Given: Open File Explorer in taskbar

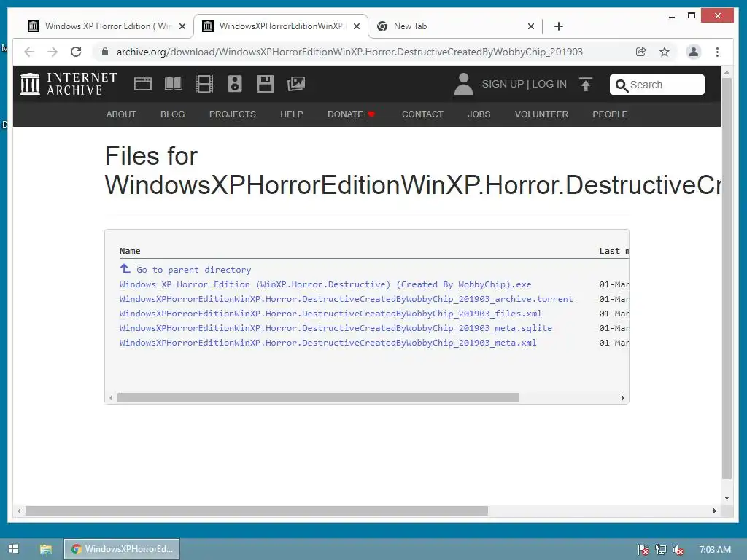Looking at the screenshot, I should pos(46,549).
